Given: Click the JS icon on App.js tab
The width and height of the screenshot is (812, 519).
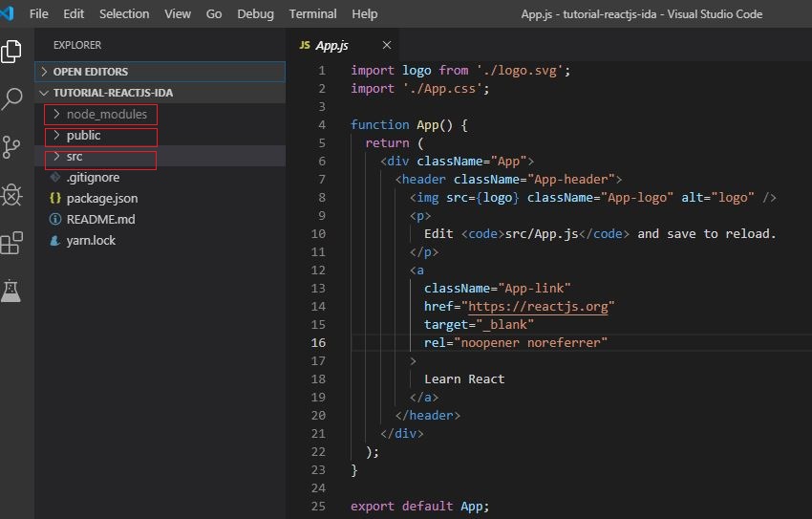Looking at the screenshot, I should click(x=305, y=45).
